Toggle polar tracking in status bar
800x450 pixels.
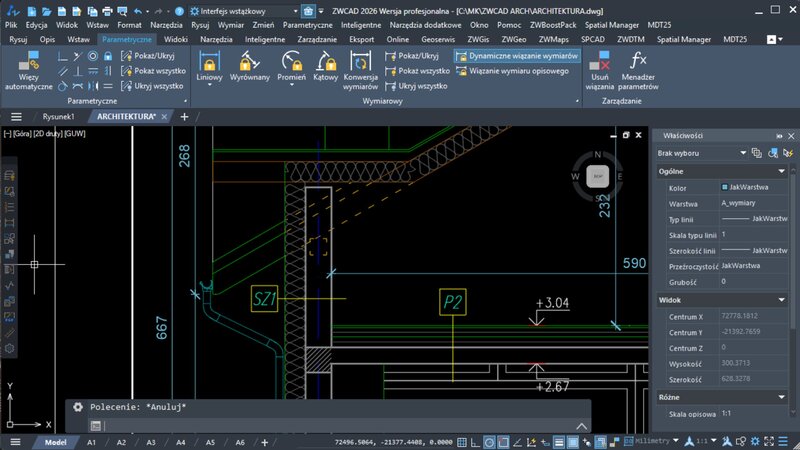(489, 442)
